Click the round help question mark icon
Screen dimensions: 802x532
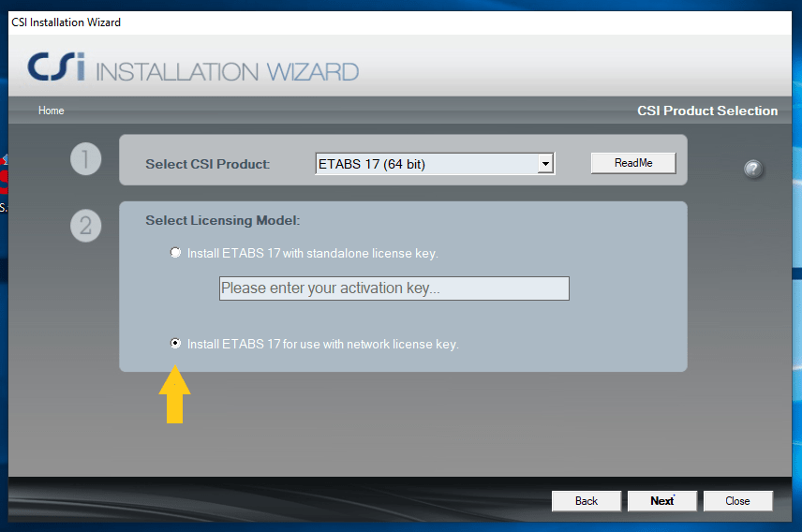tap(753, 169)
